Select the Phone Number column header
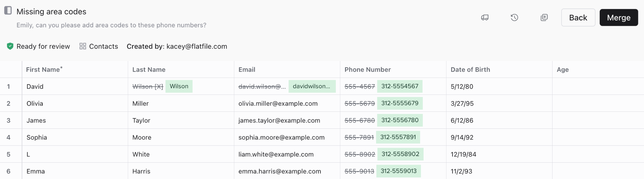The width and height of the screenshot is (644, 179). [367, 70]
